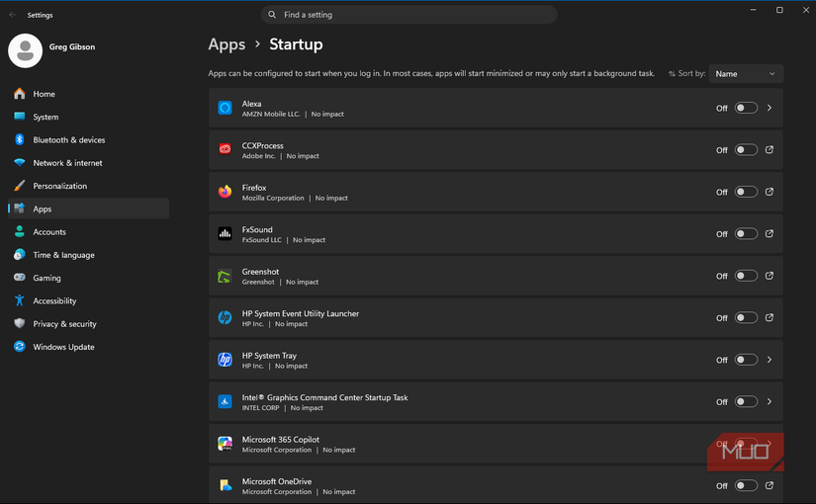This screenshot has height=504, width=816.
Task: Toggle CCXProcess startup switch
Action: pyautogui.click(x=746, y=150)
